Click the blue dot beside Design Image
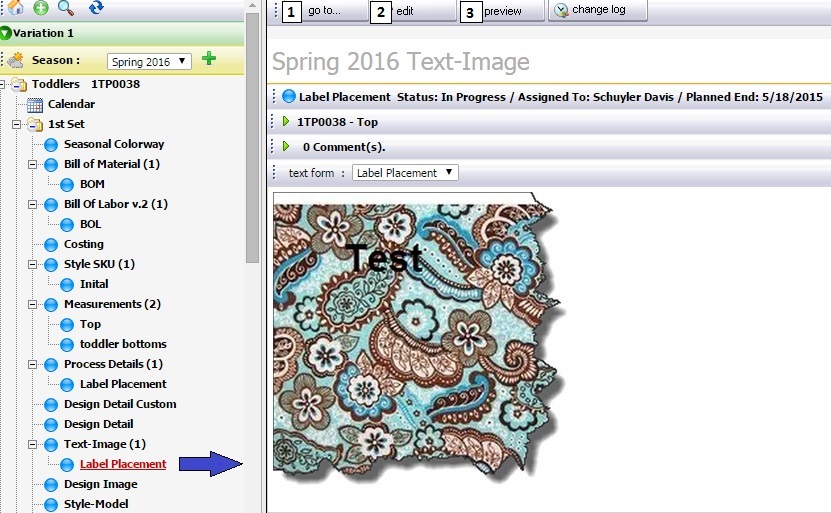 (51, 485)
